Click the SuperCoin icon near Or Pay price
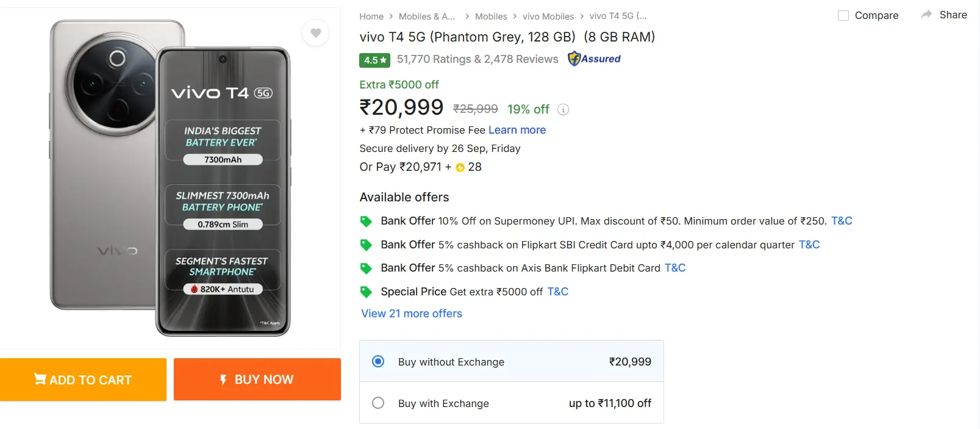This screenshot has height=429, width=980. tap(460, 167)
